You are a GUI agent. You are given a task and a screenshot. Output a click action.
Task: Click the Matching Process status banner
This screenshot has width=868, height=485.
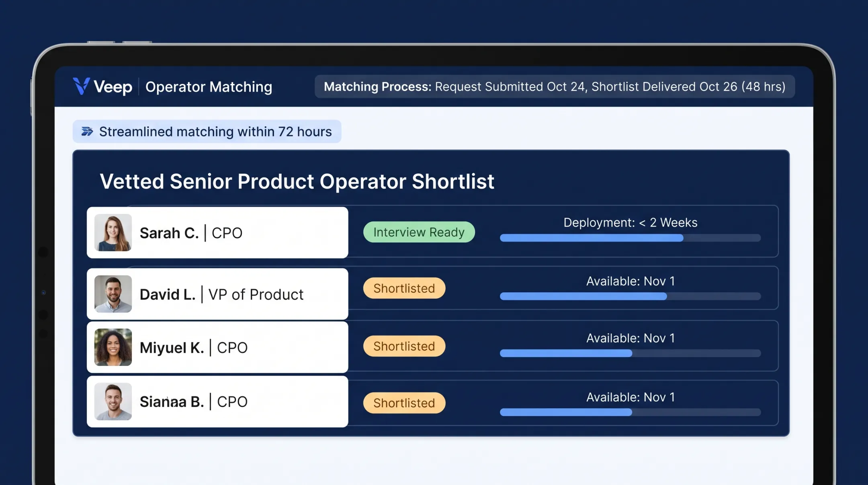[x=555, y=86]
